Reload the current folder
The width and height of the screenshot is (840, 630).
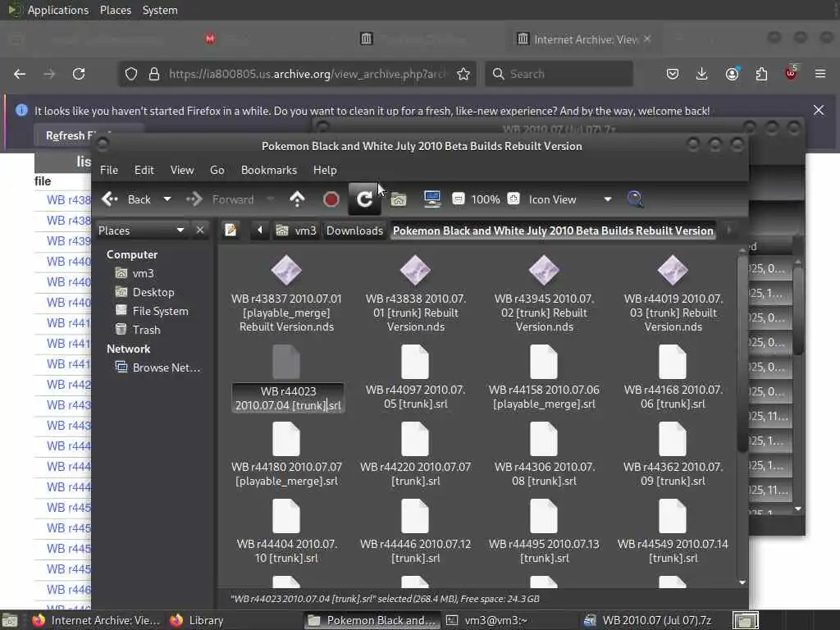tap(364, 199)
